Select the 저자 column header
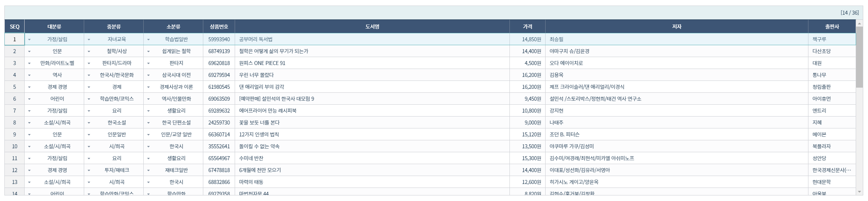The height and width of the screenshot is (201, 868). (x=677, y=27)
